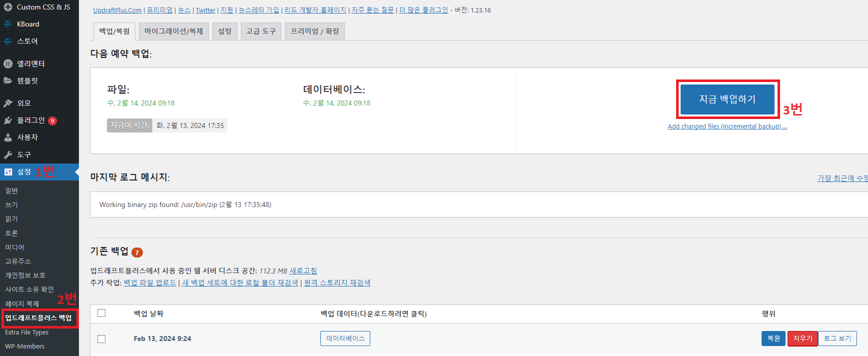The width and height of the screenshot is (868, 356).
Task: Click the Custom CSS & JS plus icon
Action: (x=8, y=7)
